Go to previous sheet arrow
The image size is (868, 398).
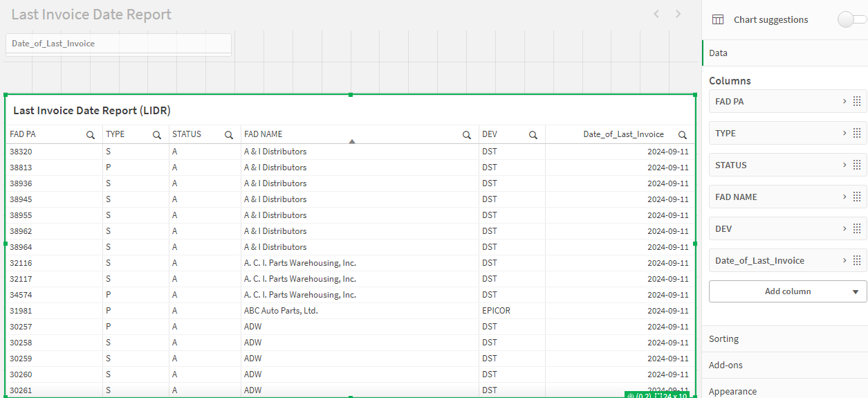click(x=656, y=14)
